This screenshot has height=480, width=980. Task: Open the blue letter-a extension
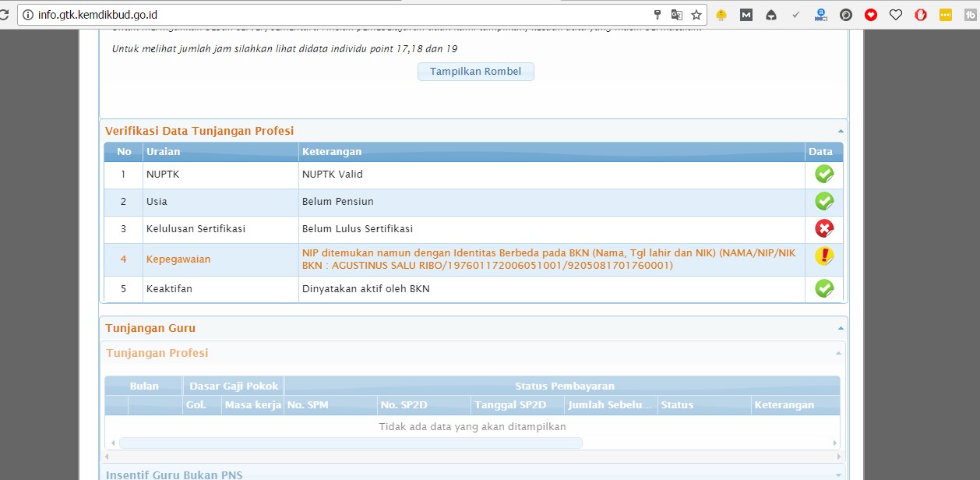click(821, 14)
